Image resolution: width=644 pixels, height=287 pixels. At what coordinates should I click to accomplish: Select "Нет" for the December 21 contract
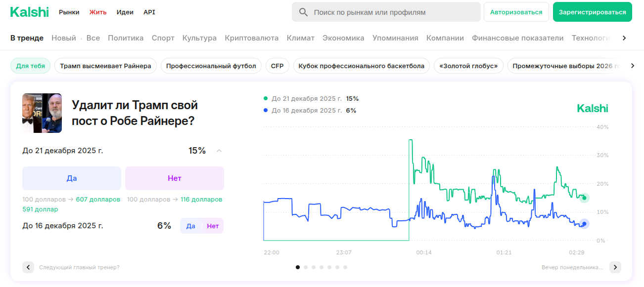tap(174, 178)
